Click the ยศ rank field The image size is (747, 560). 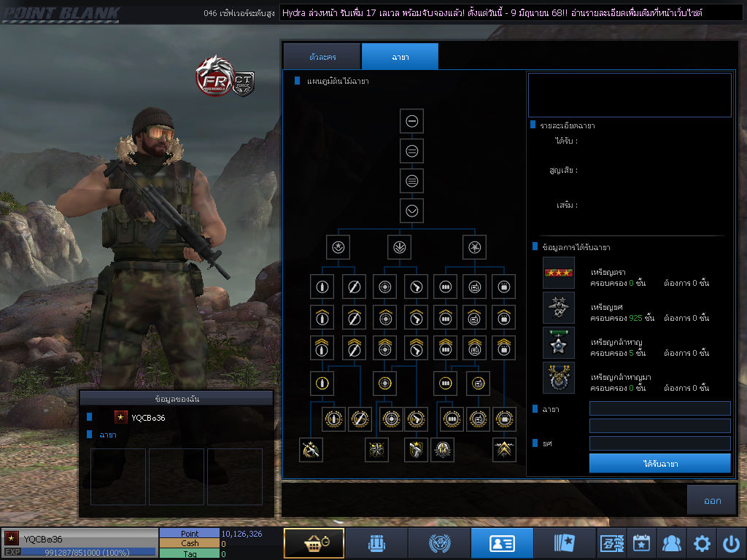click(x=659, y=443)
